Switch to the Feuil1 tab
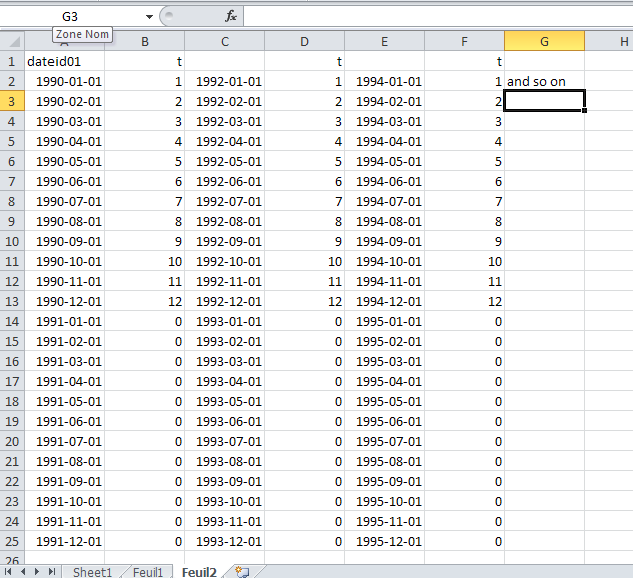 coord(148,572)
